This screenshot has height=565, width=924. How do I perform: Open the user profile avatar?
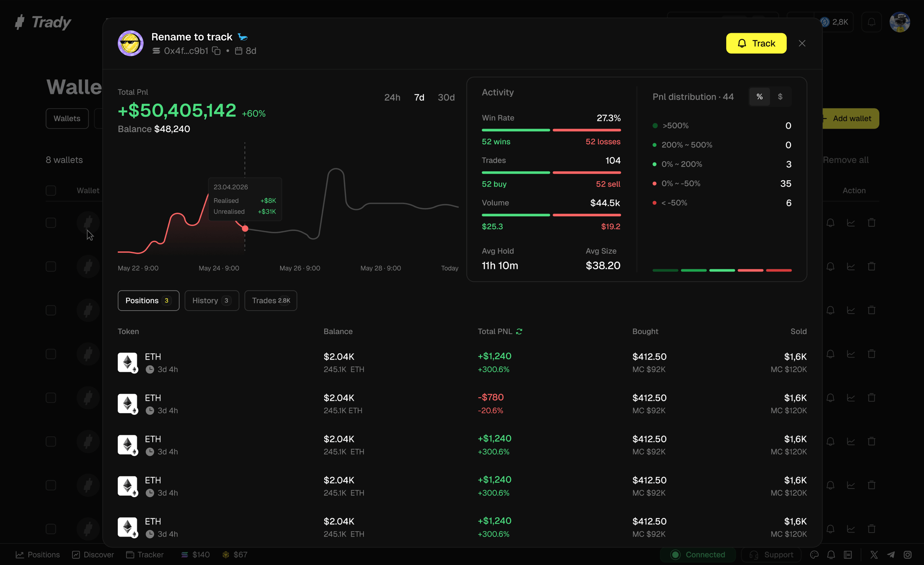point(899,22)
